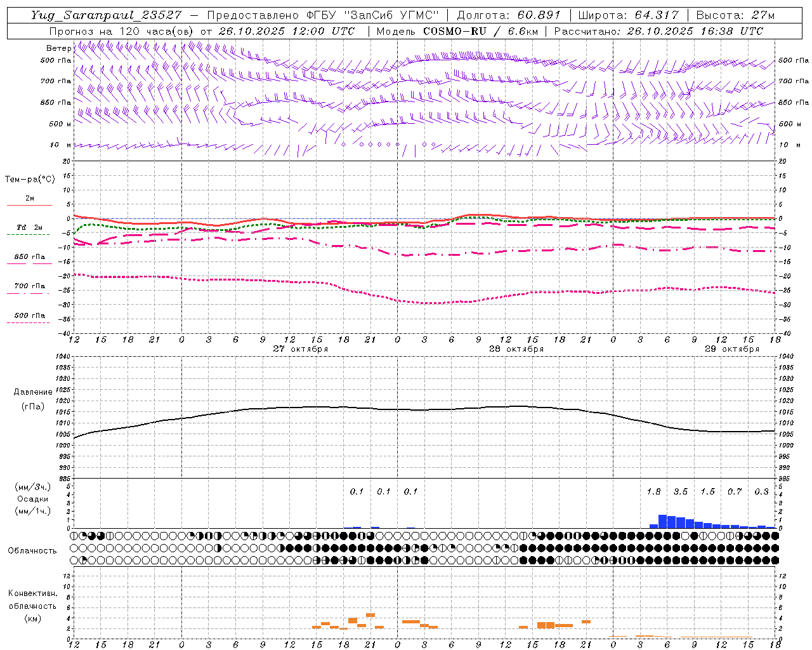The height and width of the screenshot is (650, 812).
Task: Click the 0.7 precipitation value
Action: tap(735, 492)
